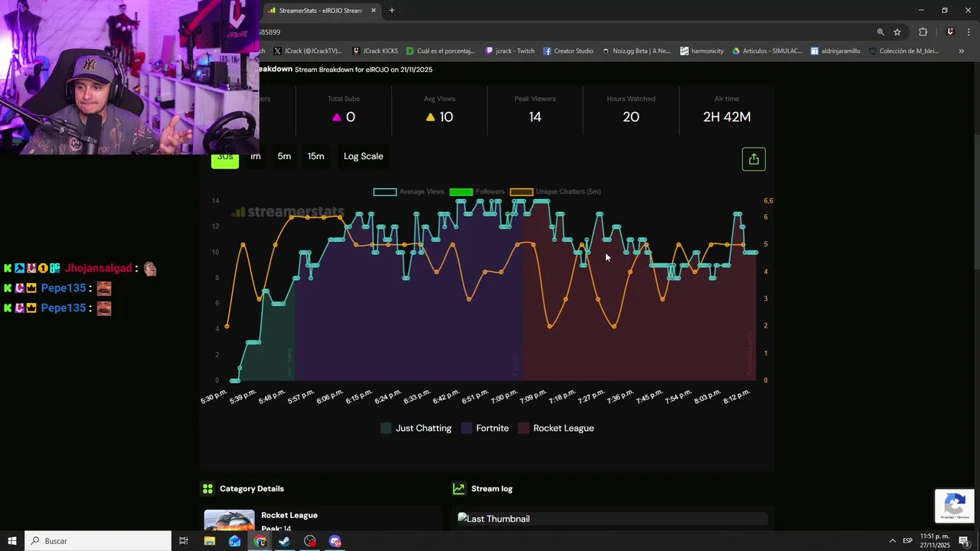Click the Fortnite category color swatch
Viewport: 980px width, 551px height.
coord(466,429)
